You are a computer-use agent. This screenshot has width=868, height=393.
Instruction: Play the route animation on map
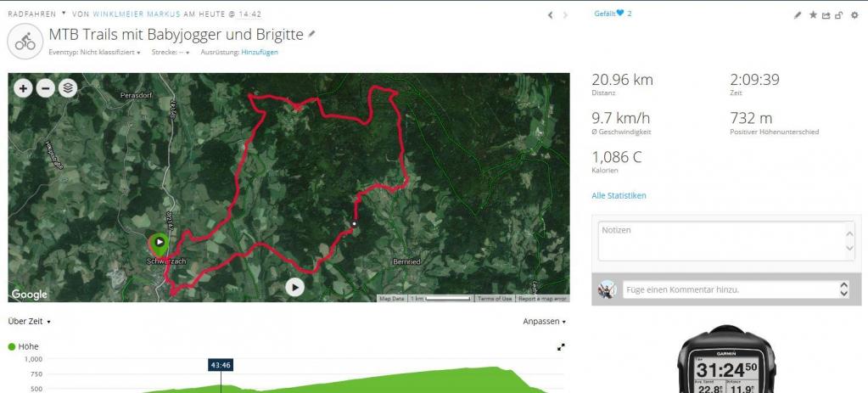[x=295, y=287]
